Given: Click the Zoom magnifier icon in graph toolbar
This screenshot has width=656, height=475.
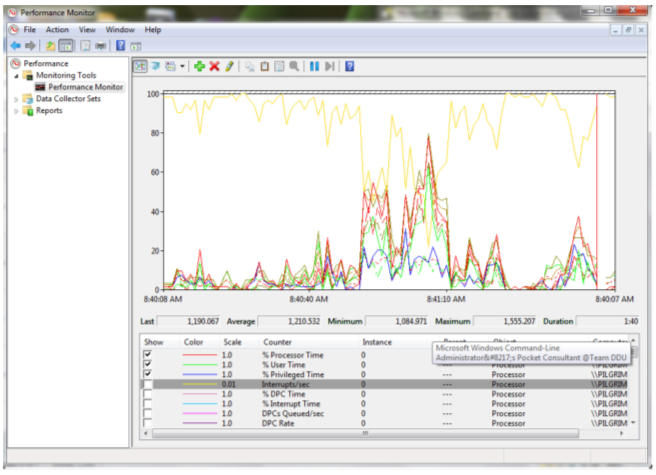Looking at the screenshot, I should click(x=294, y=66).
